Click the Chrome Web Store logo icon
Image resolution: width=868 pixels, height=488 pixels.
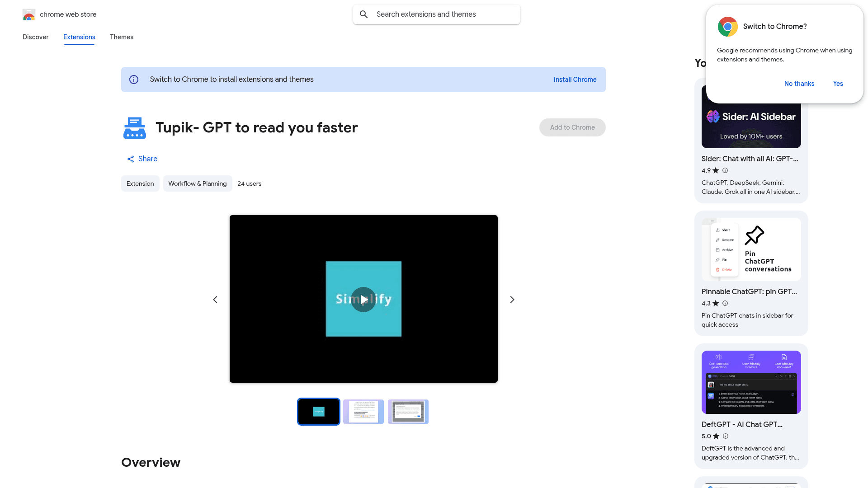click(29, 15)
